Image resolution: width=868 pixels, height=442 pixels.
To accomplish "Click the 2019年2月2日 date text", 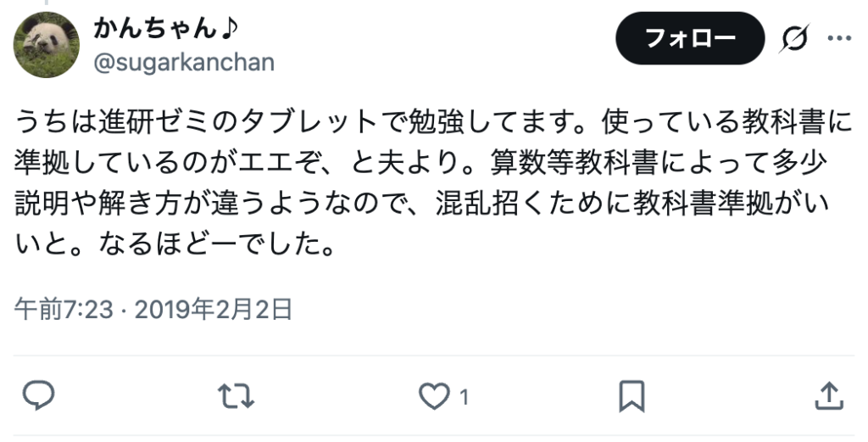I will (x=213, y=309).
